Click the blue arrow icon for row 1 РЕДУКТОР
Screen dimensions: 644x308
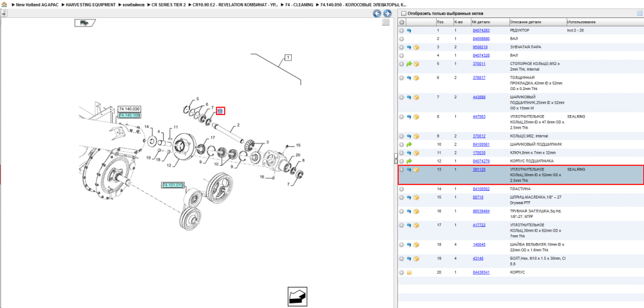coord(409,31)
